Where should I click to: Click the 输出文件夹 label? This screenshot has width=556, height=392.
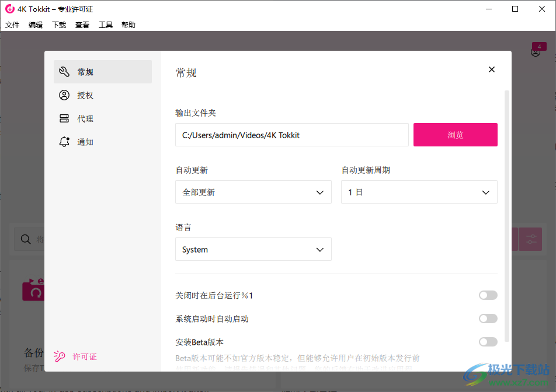(x=196, y=113)
